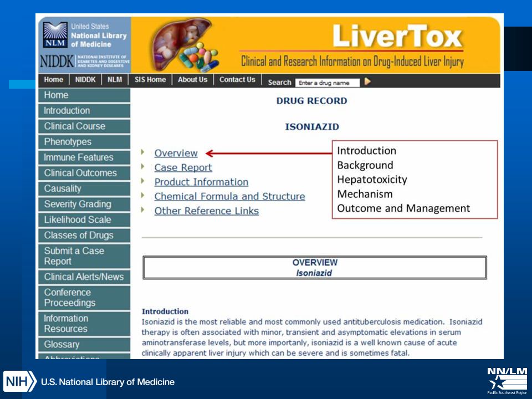This screenshot has width=532, height=399.
Task: Focus the drug name search field
Action: (x=327, y=83)
